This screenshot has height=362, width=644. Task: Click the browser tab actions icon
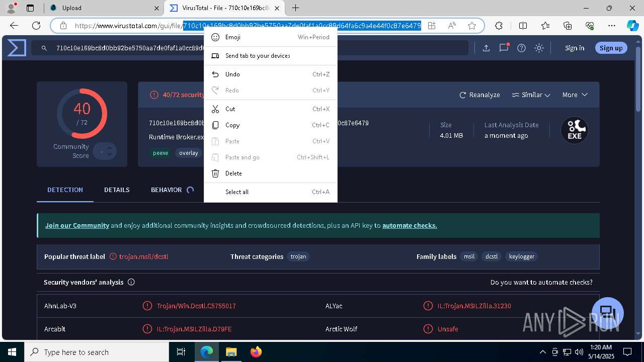(30, 8)
